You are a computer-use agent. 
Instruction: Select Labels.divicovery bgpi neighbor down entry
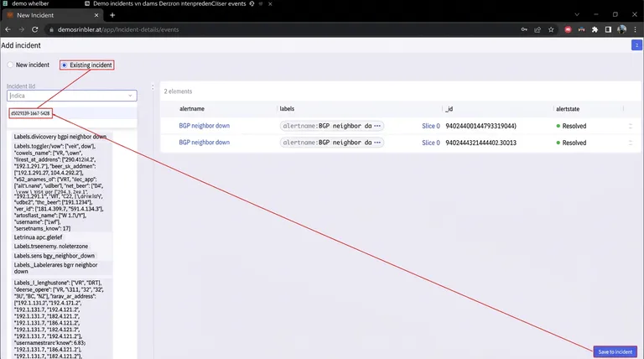coord(60,137)
